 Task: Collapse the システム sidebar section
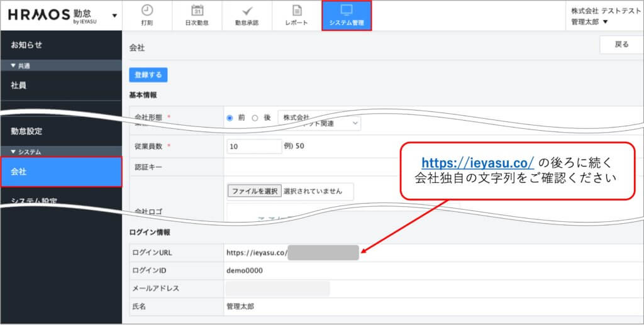pyautogui.click(x=15, y=152)
